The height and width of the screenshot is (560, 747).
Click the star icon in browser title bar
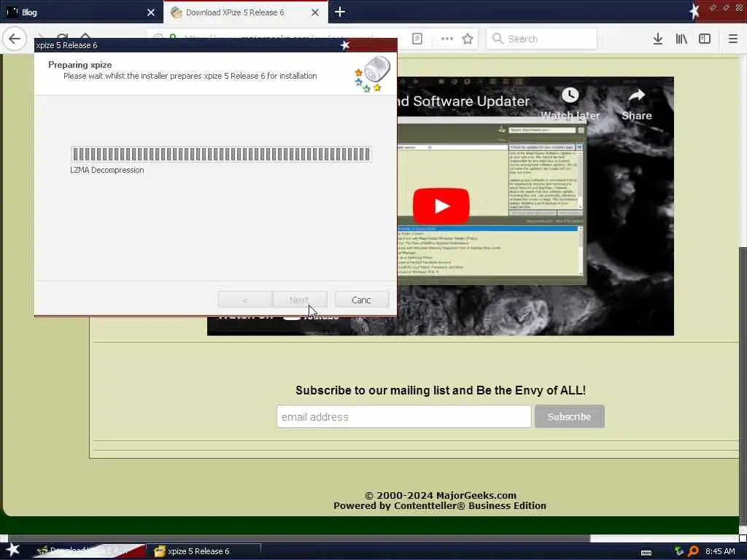pyautogui.click(x=694, y=11)
